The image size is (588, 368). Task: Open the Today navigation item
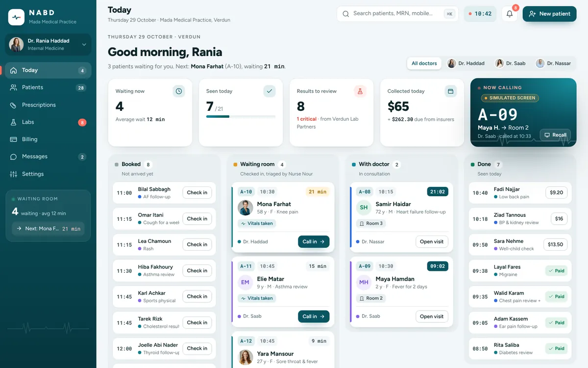[x=48, y=70]
